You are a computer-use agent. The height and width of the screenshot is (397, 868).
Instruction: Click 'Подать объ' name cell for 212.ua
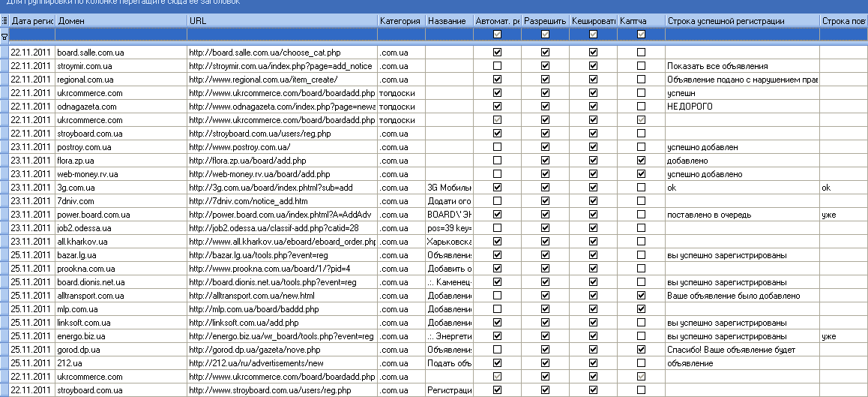pos(449,363)
